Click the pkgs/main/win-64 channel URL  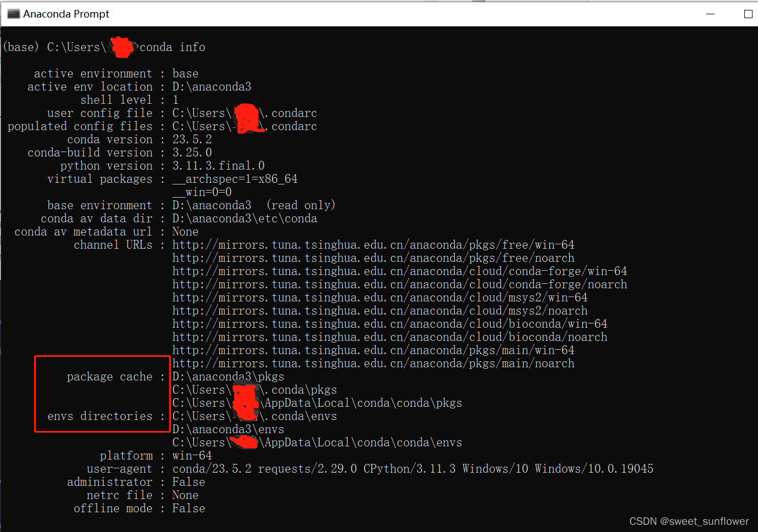click(x=373, y=350)
